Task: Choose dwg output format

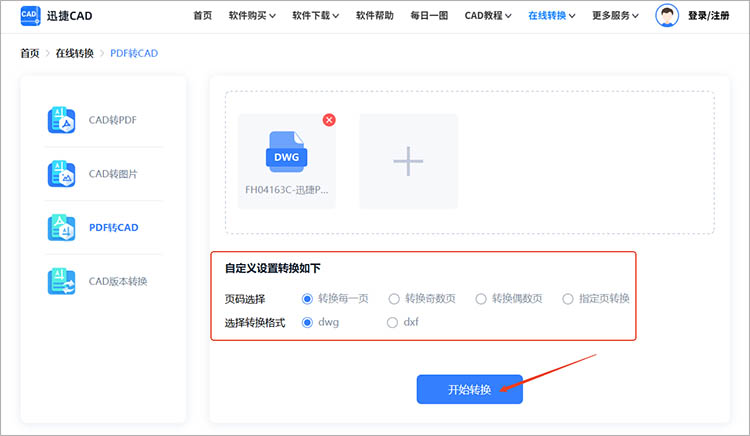Action: coord(307,323)
